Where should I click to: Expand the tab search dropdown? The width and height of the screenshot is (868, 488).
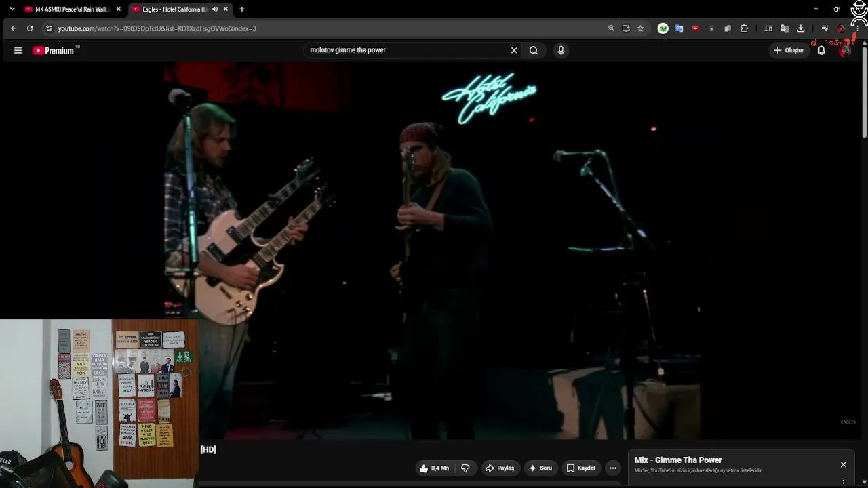point(12,9)
